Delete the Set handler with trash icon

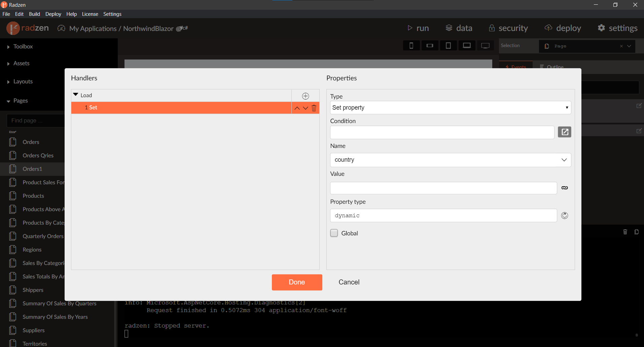click(x=314, y=108)
